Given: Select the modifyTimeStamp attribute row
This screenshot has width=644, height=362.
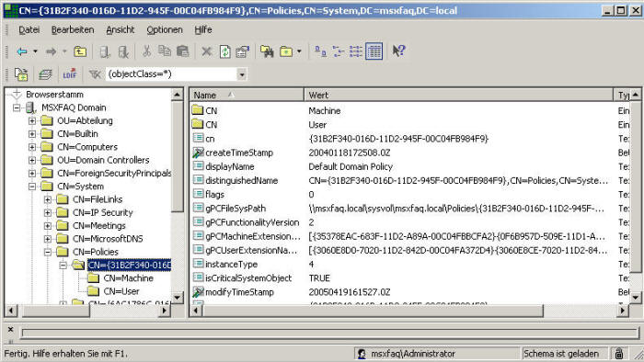Looking at the screenshot, I should tap(409, 292).
